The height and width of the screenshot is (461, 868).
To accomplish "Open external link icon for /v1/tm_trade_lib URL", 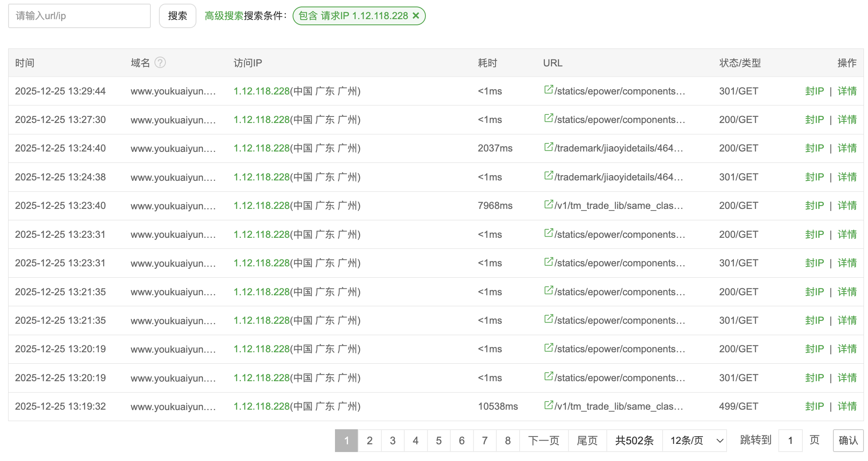I will (548, 205).
